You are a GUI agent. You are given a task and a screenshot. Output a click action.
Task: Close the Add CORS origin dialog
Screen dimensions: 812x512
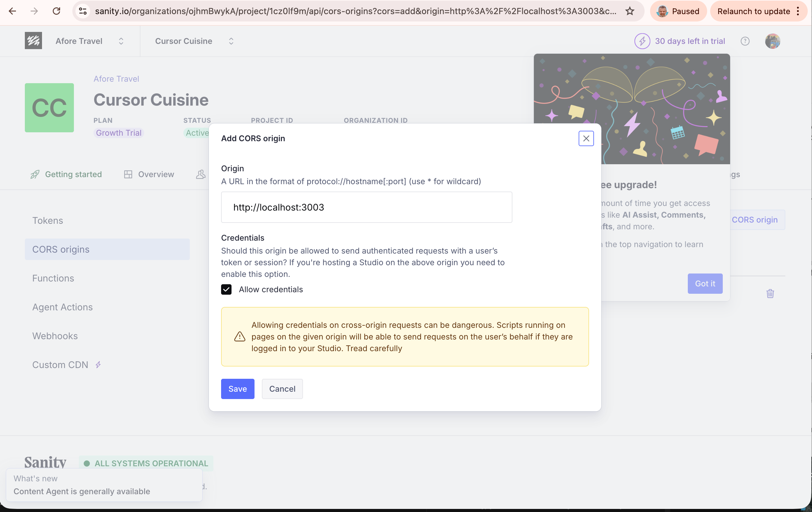coord(586,138)
